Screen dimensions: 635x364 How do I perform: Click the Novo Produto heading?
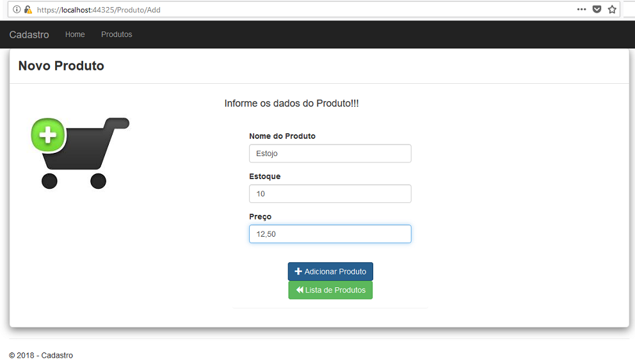[x=61, y=66]
